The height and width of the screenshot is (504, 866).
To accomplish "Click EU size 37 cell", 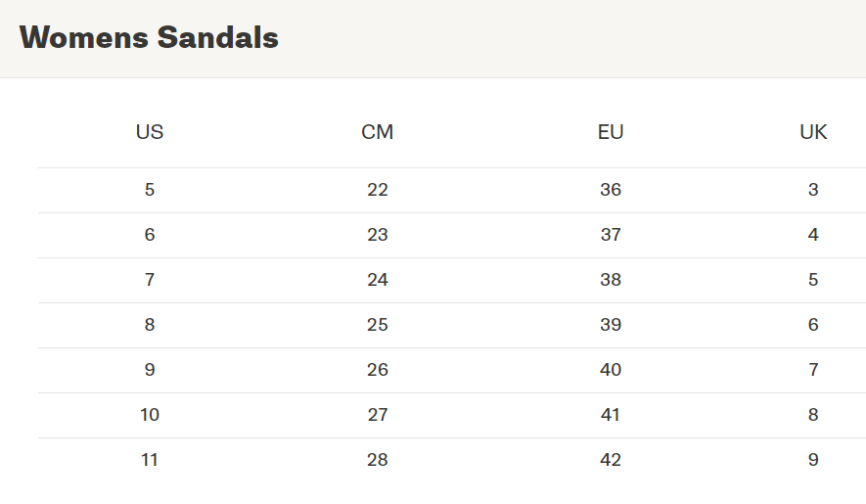I will (x=611, y=235).
